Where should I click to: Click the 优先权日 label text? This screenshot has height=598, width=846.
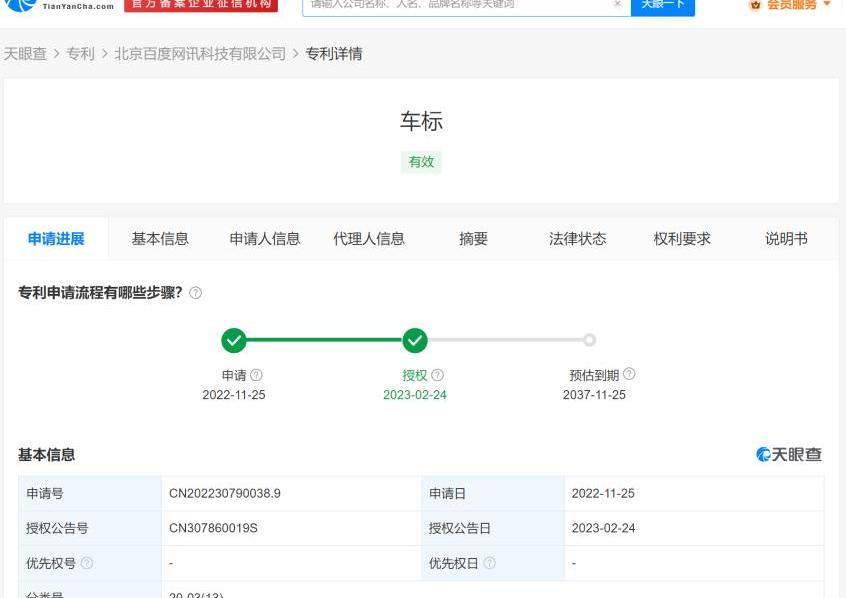pos(454,563)
